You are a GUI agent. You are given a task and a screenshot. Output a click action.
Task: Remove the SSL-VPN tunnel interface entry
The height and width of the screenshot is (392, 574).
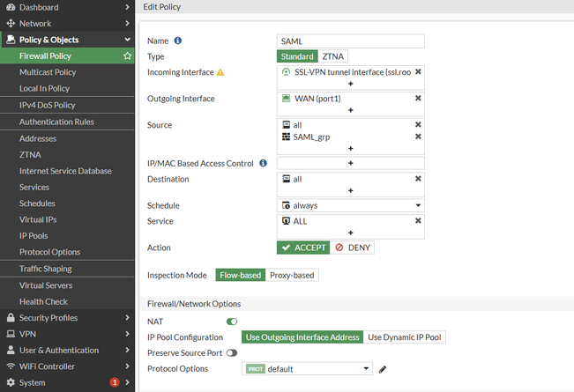pos(418,71)
